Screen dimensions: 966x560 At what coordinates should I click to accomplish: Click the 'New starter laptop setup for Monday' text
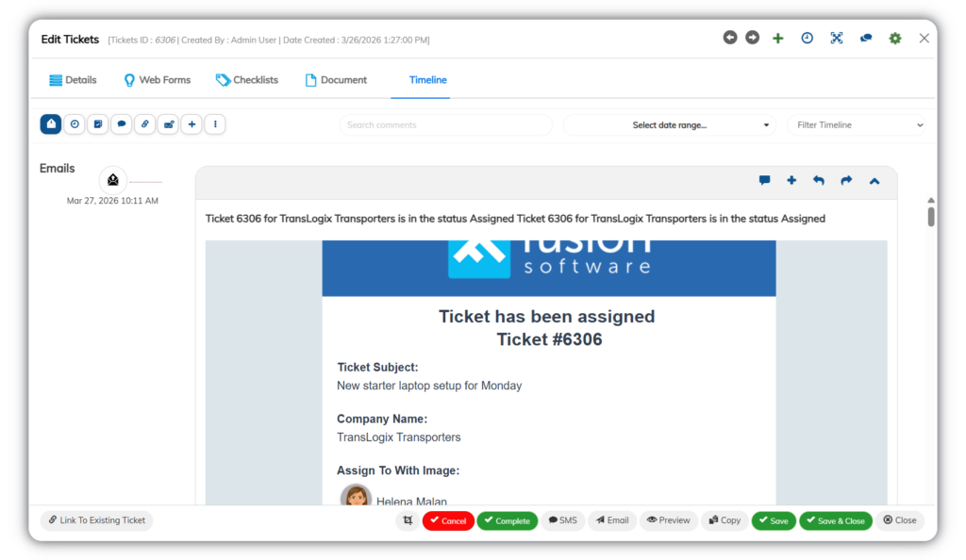coord(429,386)
